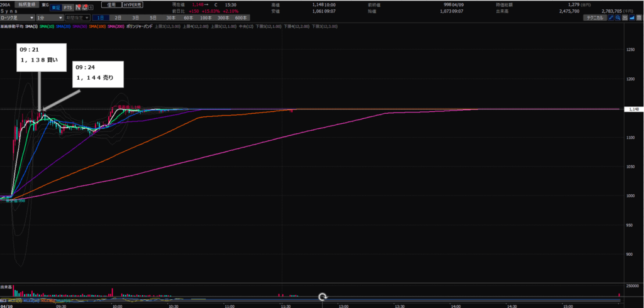Click the 10:00 time axis label
This screenshot has height=308, width=644.
pos(116,306)
